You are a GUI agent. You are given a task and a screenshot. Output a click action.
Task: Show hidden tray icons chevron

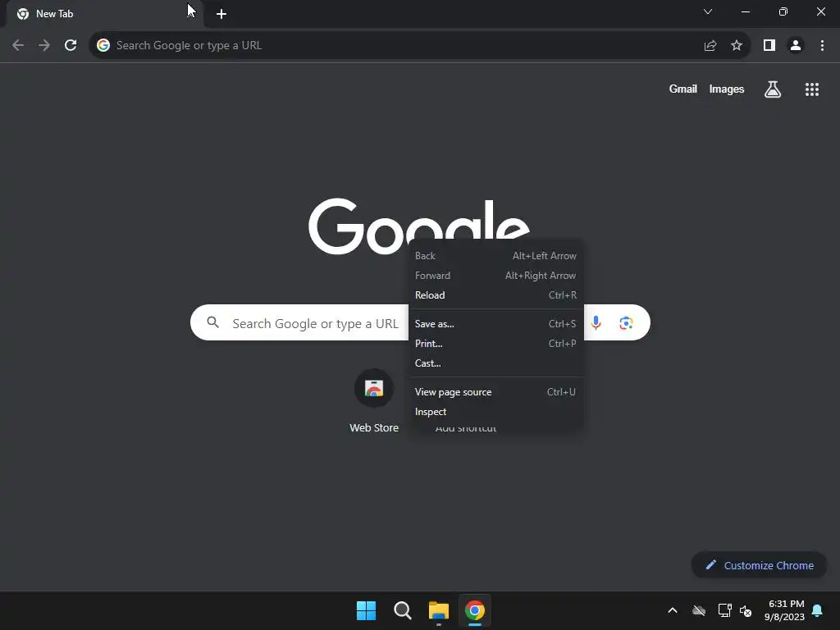click(673, 610)
